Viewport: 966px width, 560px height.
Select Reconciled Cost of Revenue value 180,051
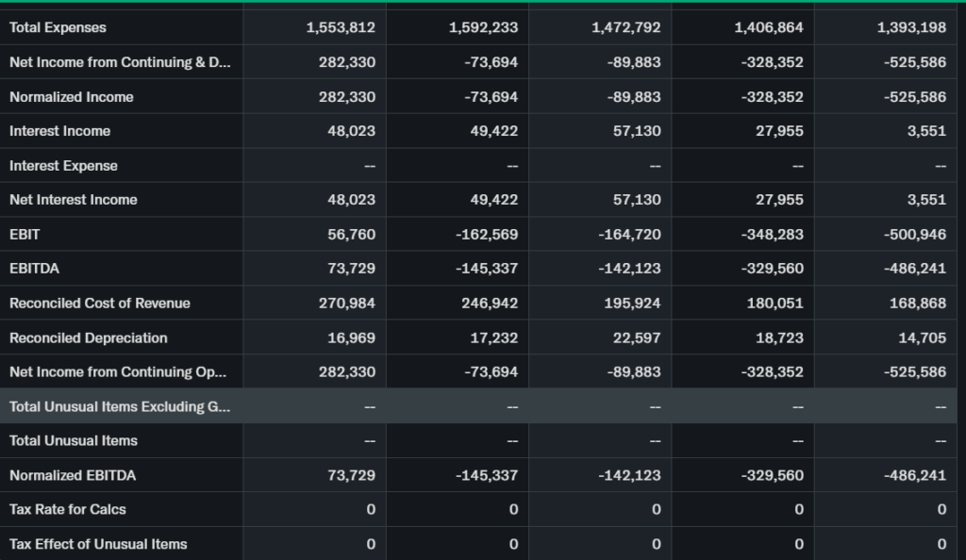[774, 304]
